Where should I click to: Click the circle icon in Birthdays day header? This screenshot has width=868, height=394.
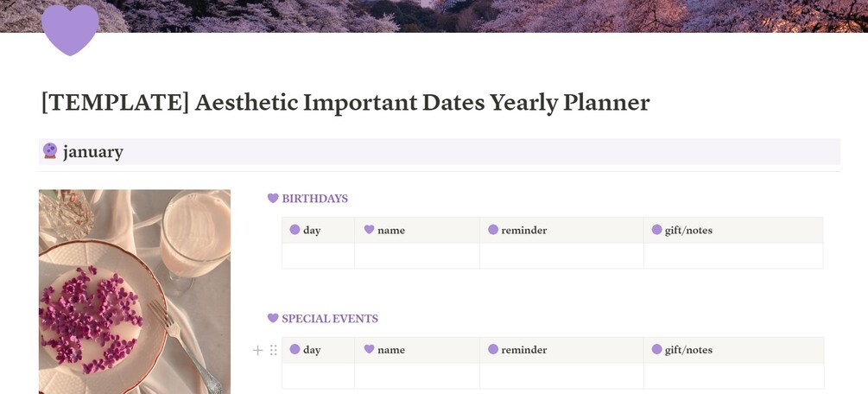(x=295, y=230)
